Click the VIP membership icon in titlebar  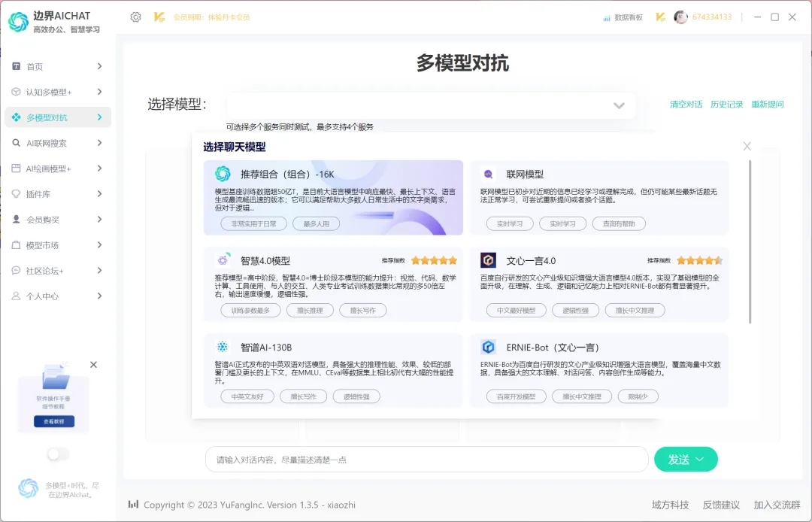click(x=659, y=17)
